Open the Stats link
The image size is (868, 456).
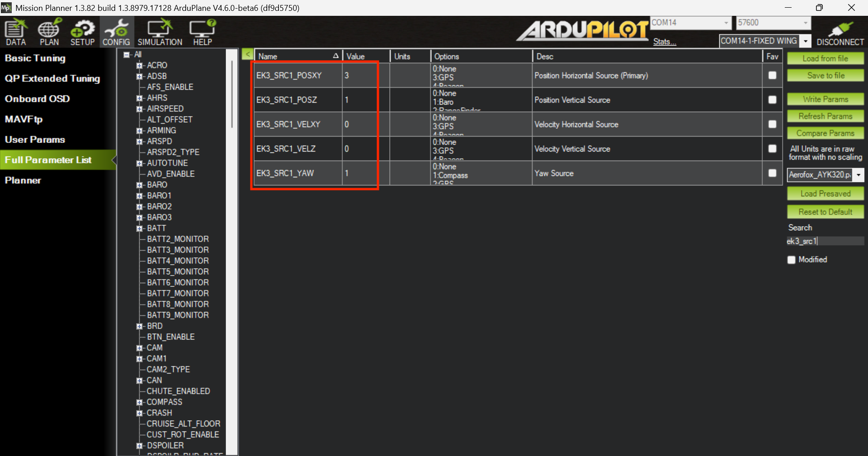[664, 42]
